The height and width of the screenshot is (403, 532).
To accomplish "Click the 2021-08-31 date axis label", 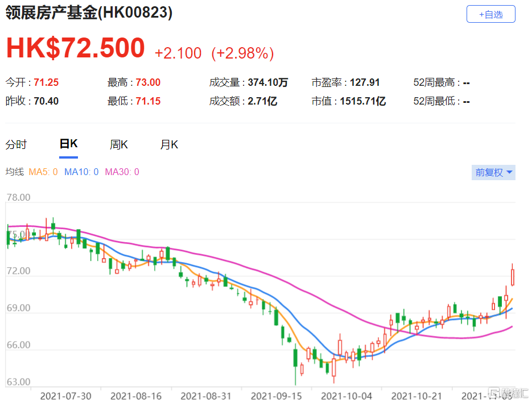I will coord(206,396).
